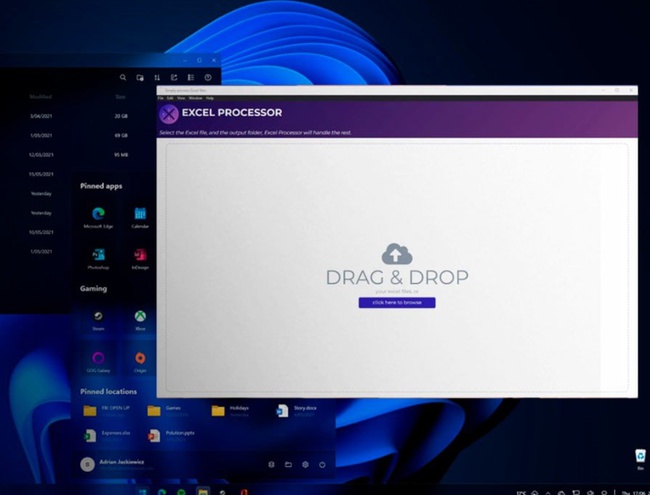Open Steam from the taskbar
The height and width of the screenshot is (495, 650).
pyautogui.click(x=223, y=492)
